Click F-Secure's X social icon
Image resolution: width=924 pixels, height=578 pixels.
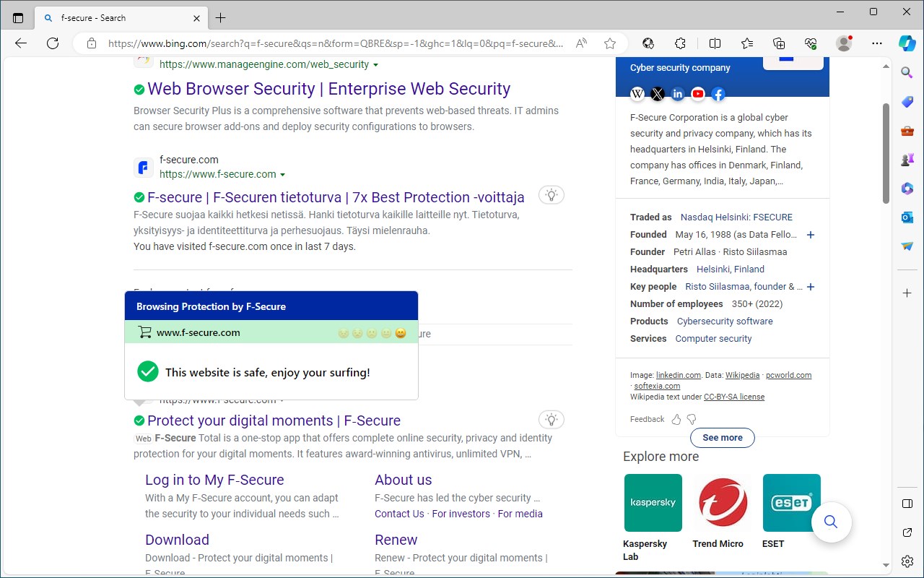click(x=657, y=94)
